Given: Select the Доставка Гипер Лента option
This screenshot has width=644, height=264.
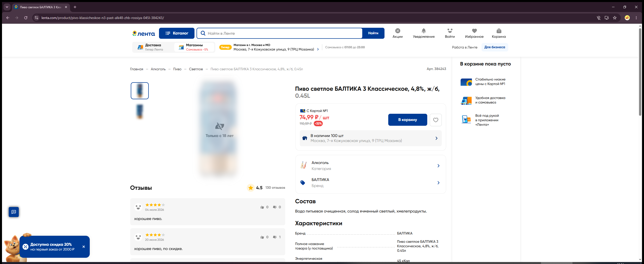Looking at the screenshot, I should pyautogui.click(x=153, y=47).
